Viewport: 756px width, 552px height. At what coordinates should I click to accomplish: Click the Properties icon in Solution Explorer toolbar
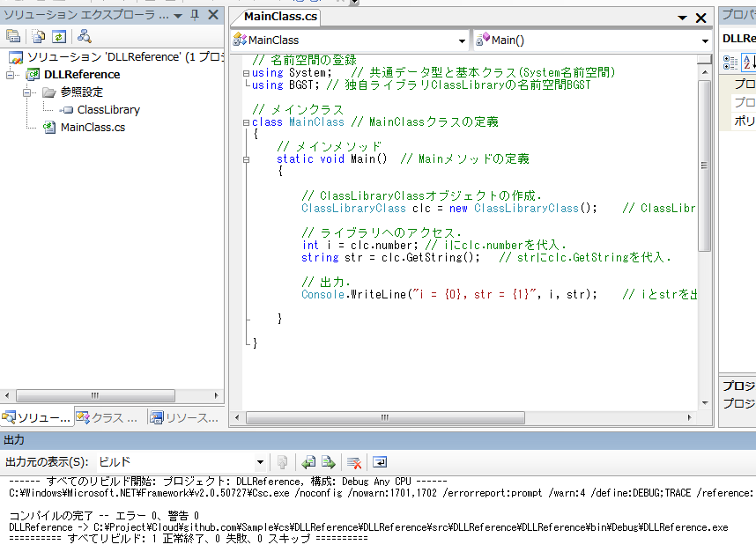tap(13, 37)
